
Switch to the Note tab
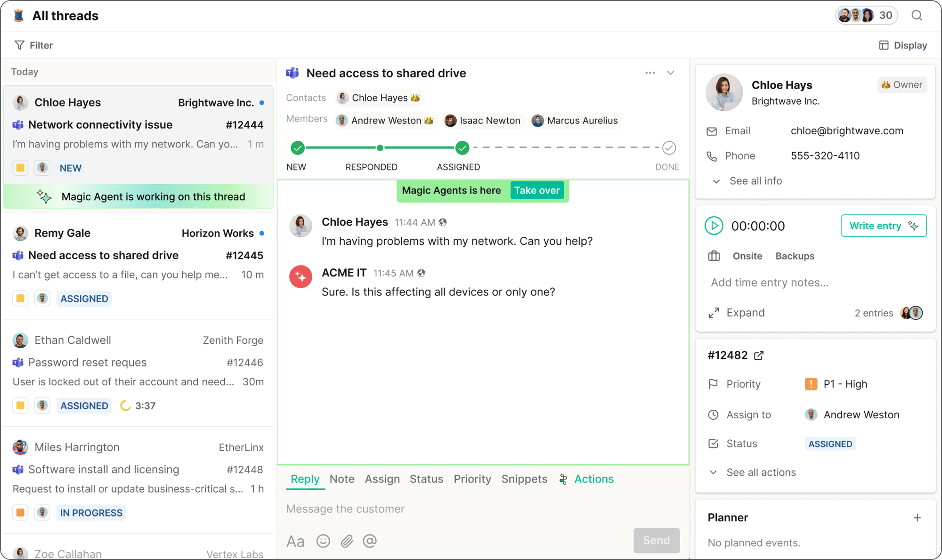(x=342, y=479)
